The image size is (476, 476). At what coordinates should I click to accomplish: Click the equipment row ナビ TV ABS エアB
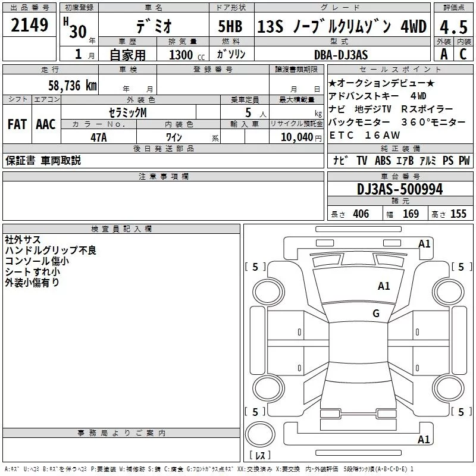(400, 160)
